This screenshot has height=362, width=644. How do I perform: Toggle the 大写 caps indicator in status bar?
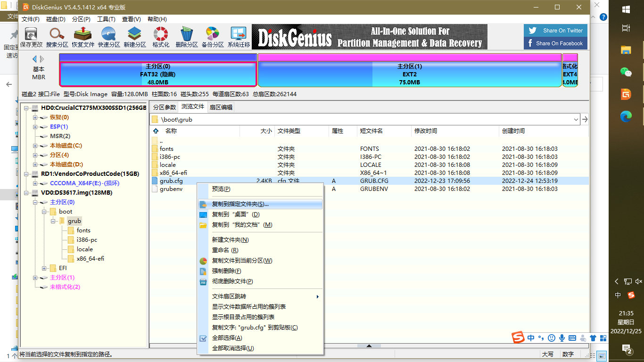coord(548,354)
